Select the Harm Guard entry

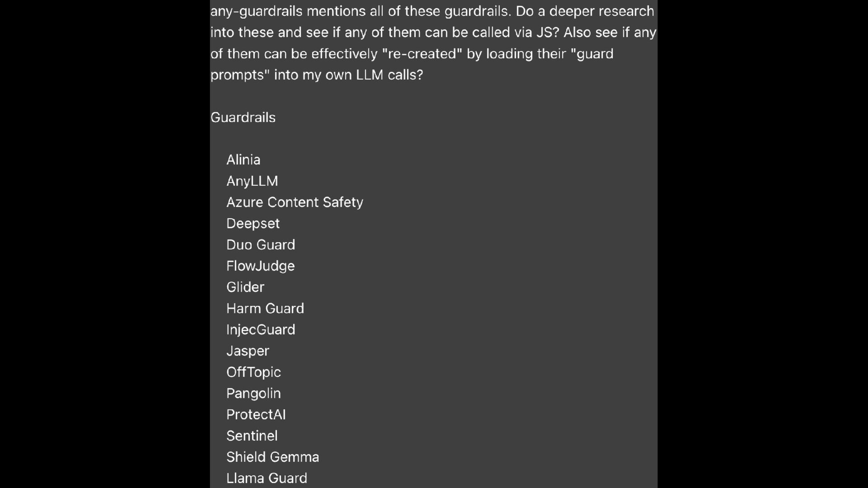(x=265, y=309)
